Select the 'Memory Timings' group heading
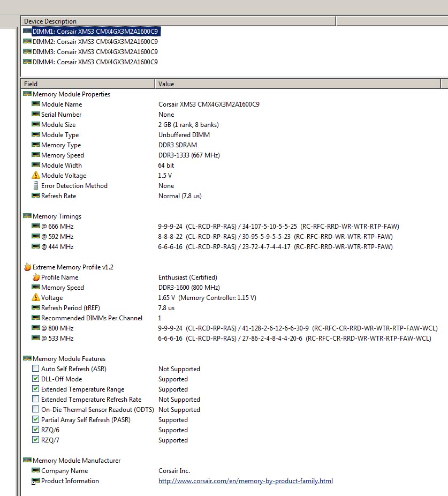 pyautogui.click(x=57, y=216)
